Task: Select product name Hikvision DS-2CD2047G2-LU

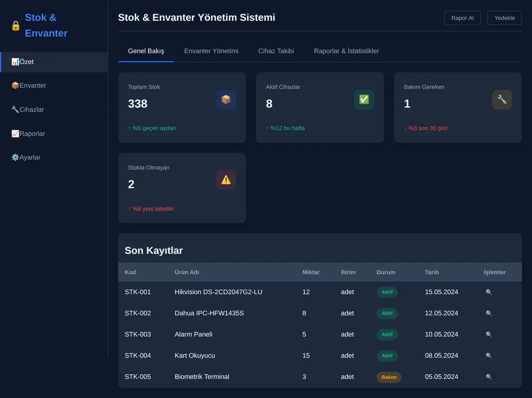Action: (x=219, y=292)
